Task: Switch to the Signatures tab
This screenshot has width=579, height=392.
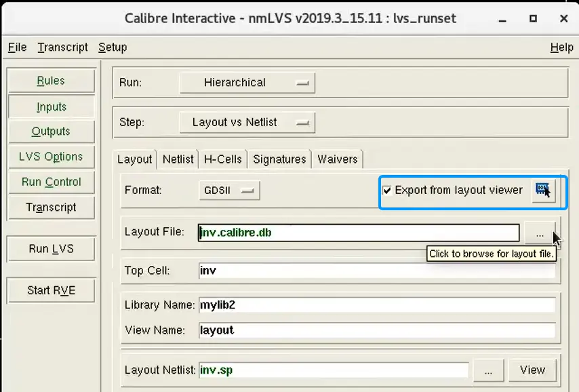Action: [279, 159]
